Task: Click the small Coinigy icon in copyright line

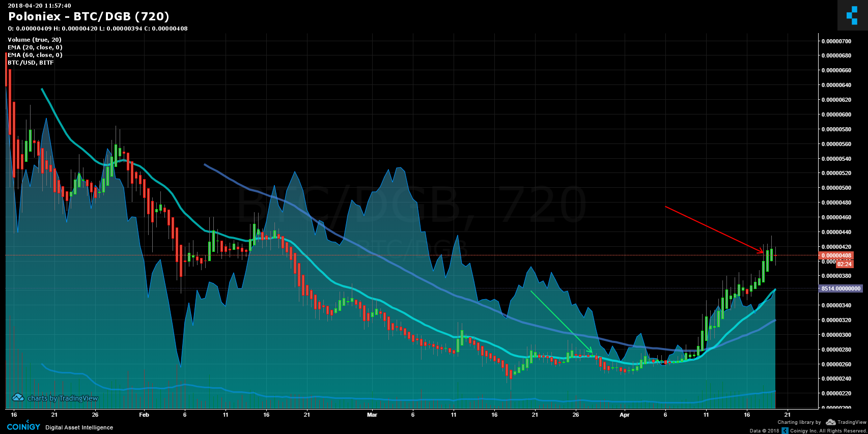Action: [785, 430]
